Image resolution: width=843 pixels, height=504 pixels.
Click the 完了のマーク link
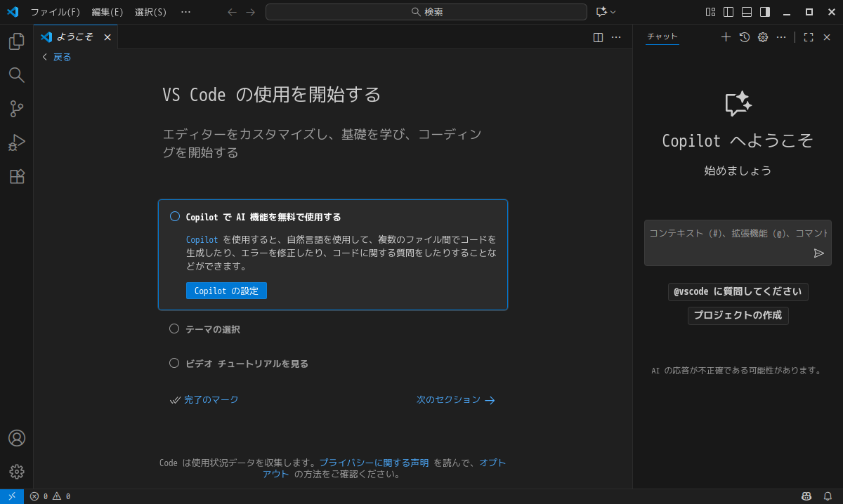point(204,399)
